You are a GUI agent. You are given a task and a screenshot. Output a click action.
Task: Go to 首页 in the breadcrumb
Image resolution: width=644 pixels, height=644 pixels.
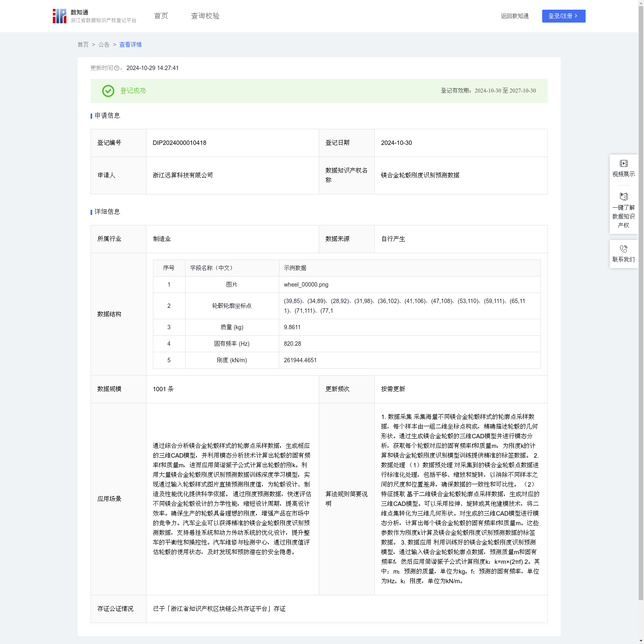click(83, 45)
